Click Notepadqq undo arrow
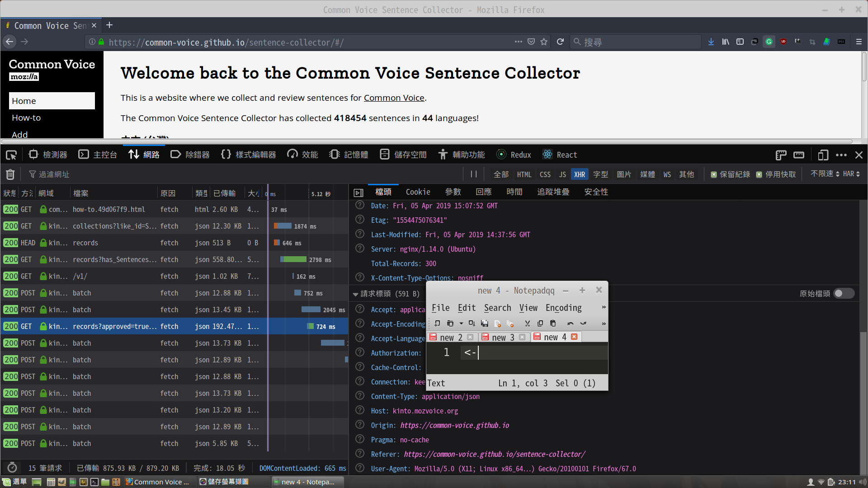 pos(570,324)
